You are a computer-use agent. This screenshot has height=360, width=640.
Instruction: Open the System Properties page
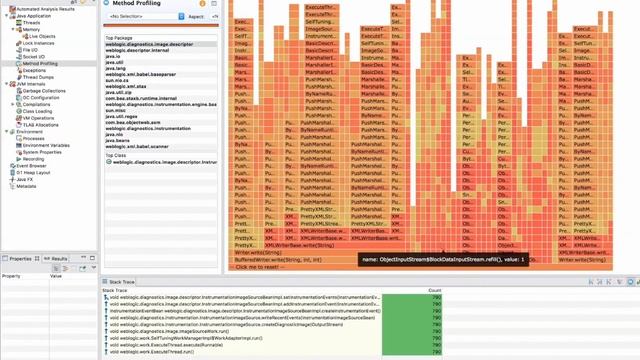tap(42, 152)
